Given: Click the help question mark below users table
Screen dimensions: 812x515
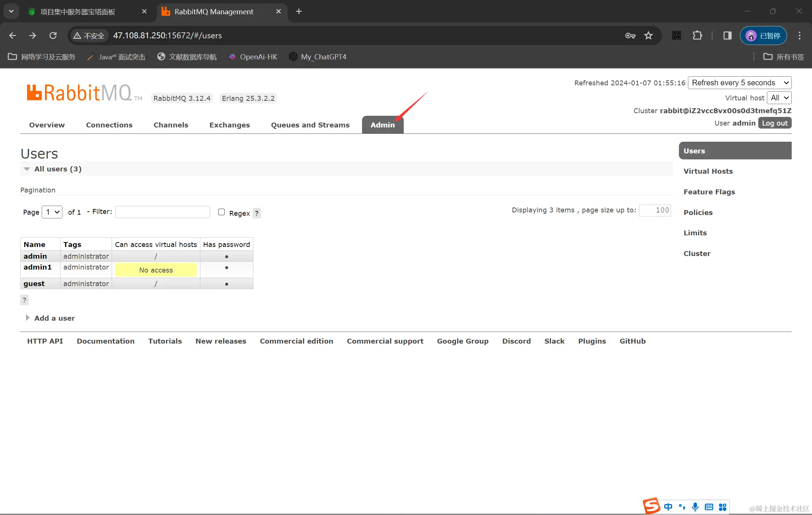Looking at the screenshot, I should 24,300.
